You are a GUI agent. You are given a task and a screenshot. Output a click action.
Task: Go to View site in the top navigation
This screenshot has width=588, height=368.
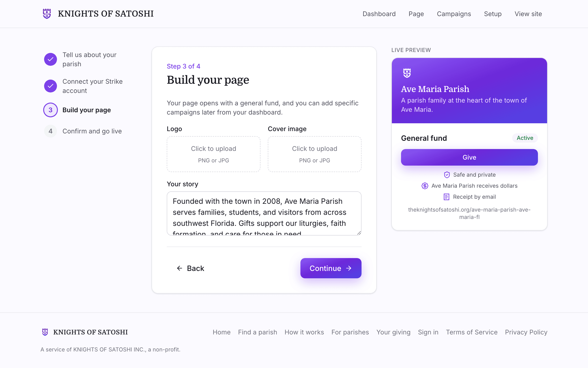tap(528, 14)
